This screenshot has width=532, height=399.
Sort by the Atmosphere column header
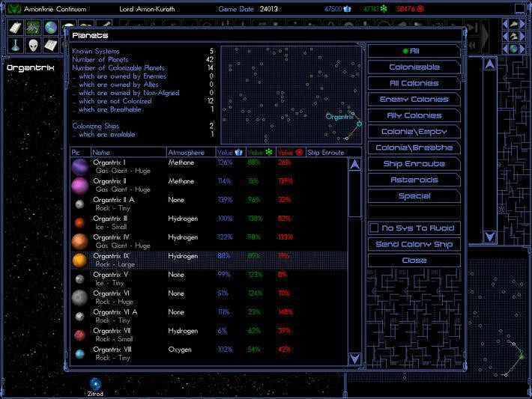tap(191, 153)
